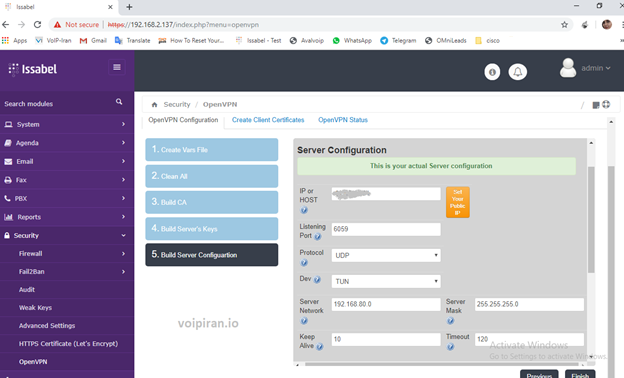624x378 pixels.
Task: Click the help icon under Server Mask
Action: [x=450, y=321]
